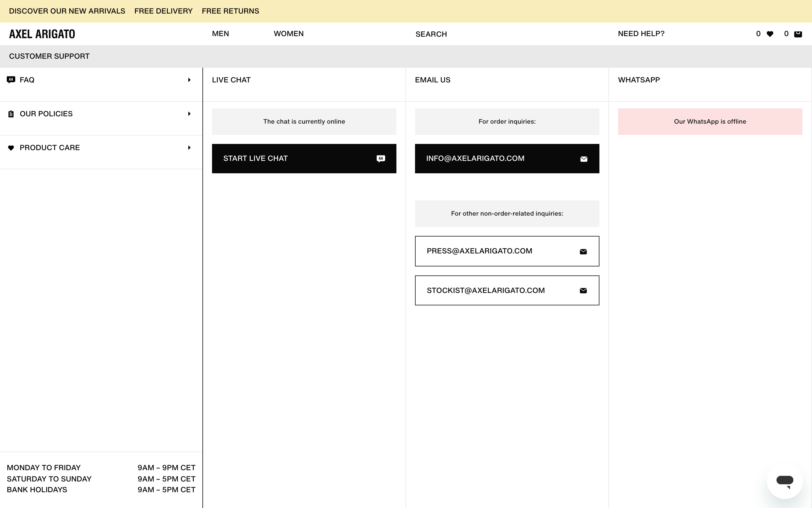Click the Bank Holidays hours row

[101, 490]
